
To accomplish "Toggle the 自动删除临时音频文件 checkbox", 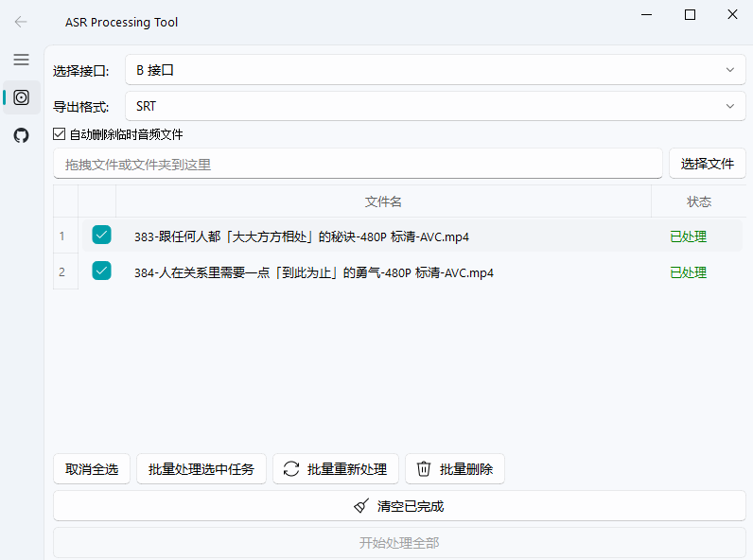I will 59,134.
